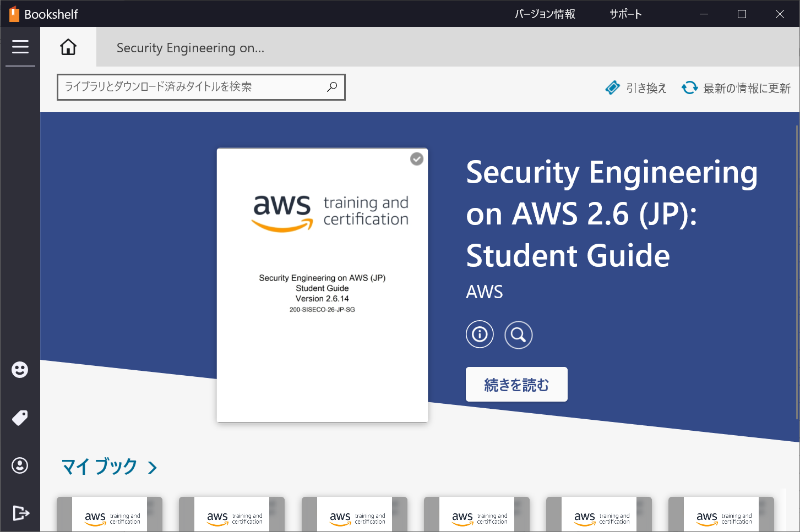Screen dimensions: 800x532
Task: Open the user account icon in sidebar
Action: pyautogui.click(x=20, y=465)
